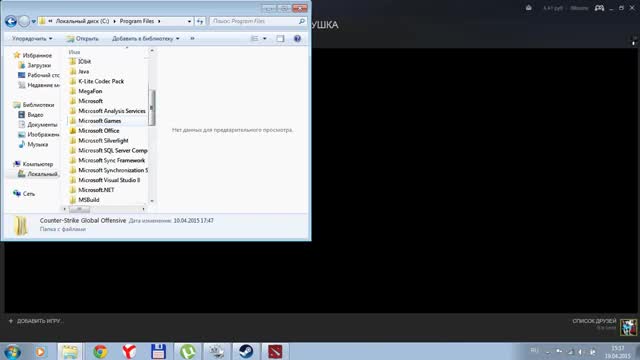Refresh the Program Files folder view
The height and width of the screenshot is (360, 640).
click(200, 21)
